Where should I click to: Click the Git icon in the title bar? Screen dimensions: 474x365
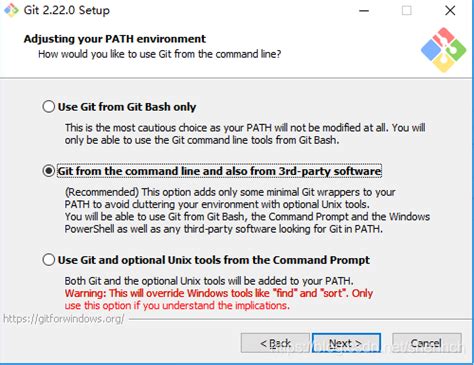coord(11,10)
